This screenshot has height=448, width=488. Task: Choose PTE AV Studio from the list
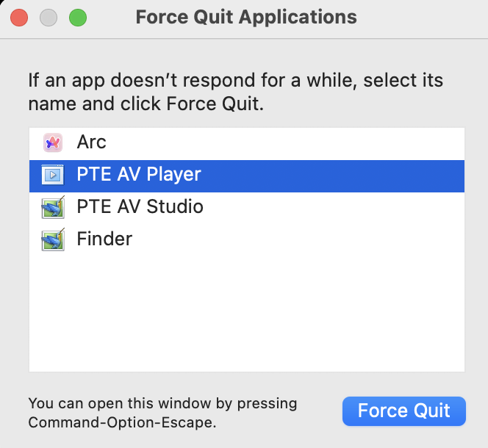(x=140, y=206)
